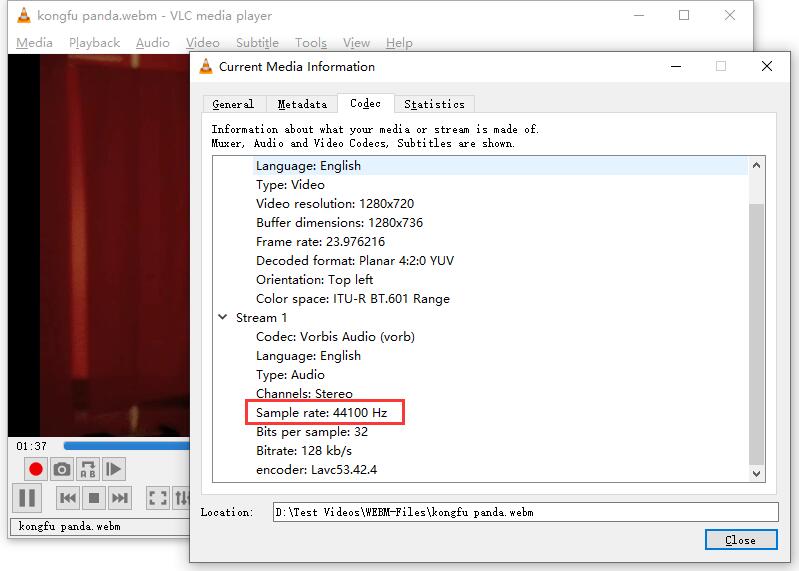Screen dimensions: 799x571
Task: Select the Codec tab
Action: click(x=365, y=103)
